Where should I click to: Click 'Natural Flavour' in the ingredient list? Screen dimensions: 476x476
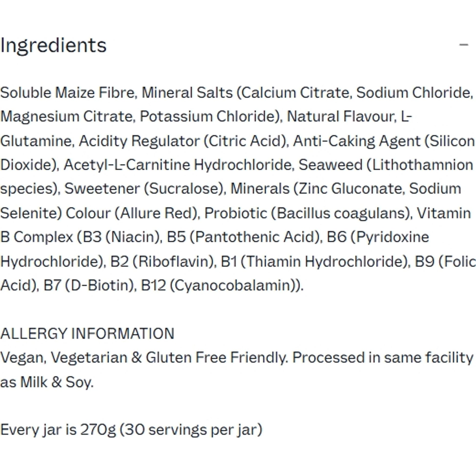coord(340,116)
